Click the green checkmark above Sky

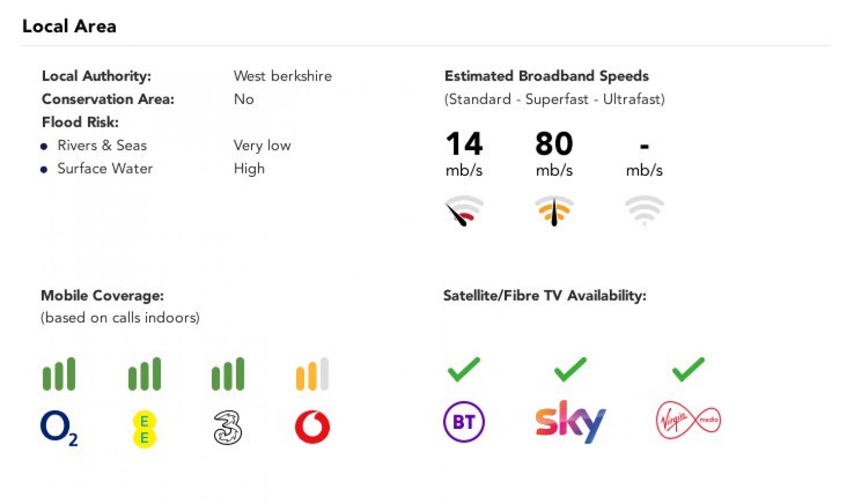pos(570,370)
